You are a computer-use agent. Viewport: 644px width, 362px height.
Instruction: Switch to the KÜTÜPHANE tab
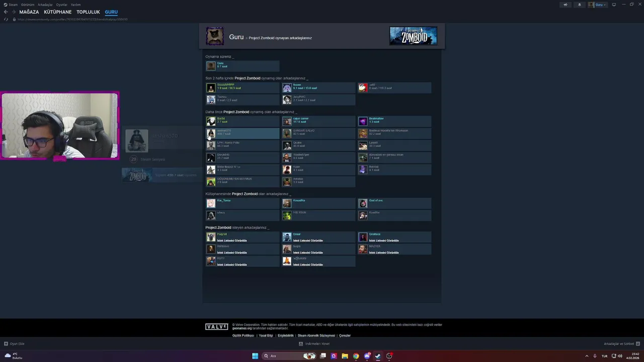coord(58,12)
